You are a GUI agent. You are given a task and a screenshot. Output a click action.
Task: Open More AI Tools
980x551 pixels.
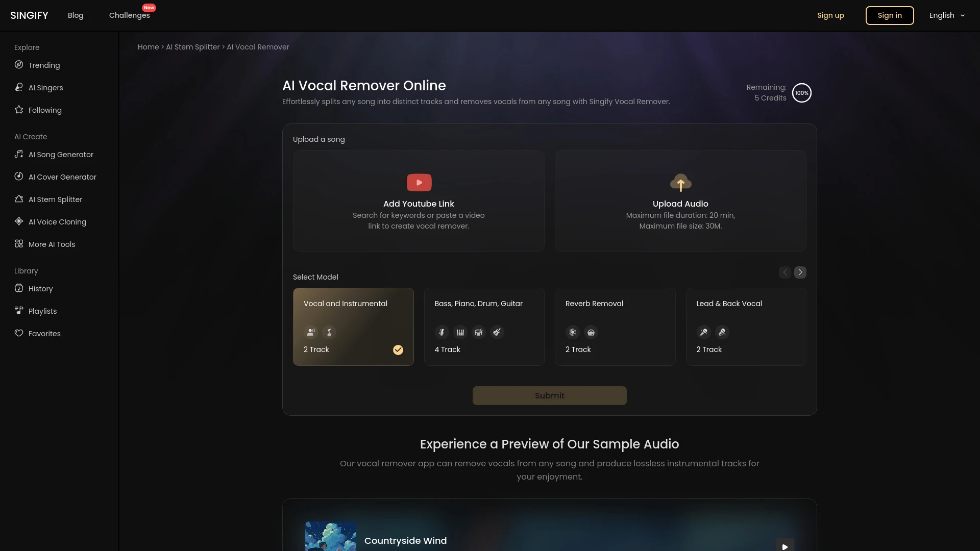pos(52,244)
